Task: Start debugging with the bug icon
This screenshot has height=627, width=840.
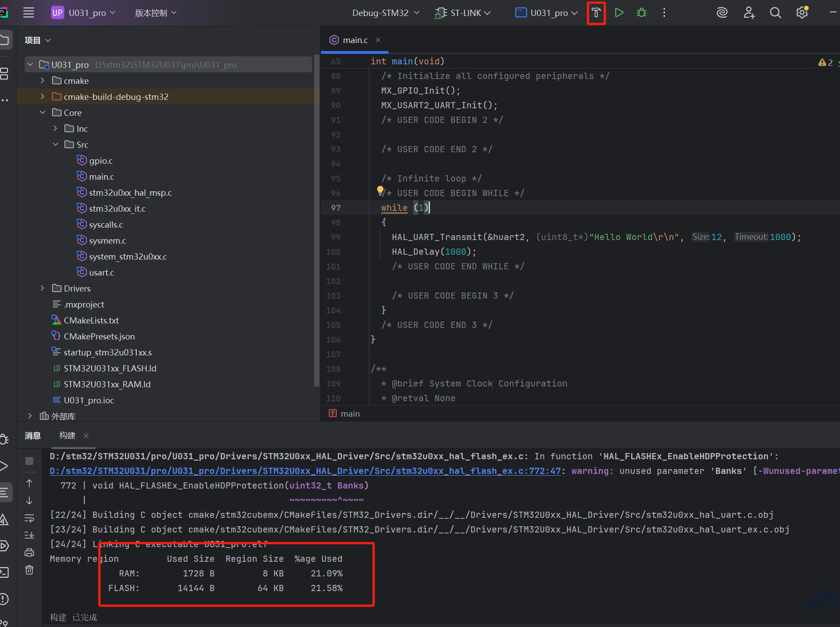Action: [642, 13]
